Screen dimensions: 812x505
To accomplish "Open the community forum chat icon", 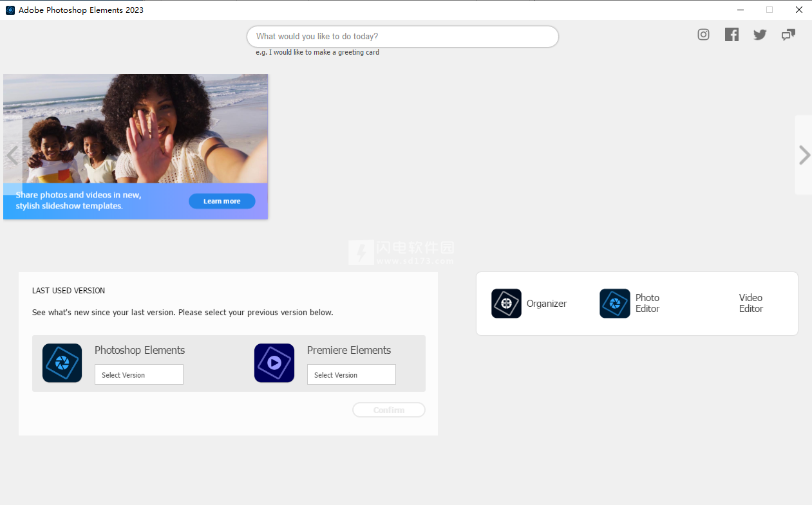I will [x=788, y=35].
